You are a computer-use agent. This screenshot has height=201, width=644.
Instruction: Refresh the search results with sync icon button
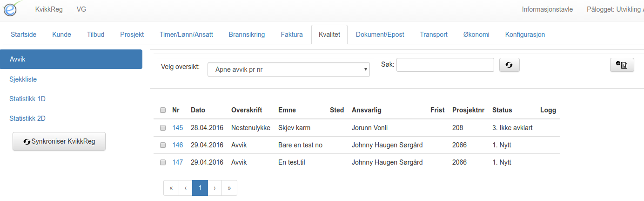pyautogui.click(x=509, y=65)
